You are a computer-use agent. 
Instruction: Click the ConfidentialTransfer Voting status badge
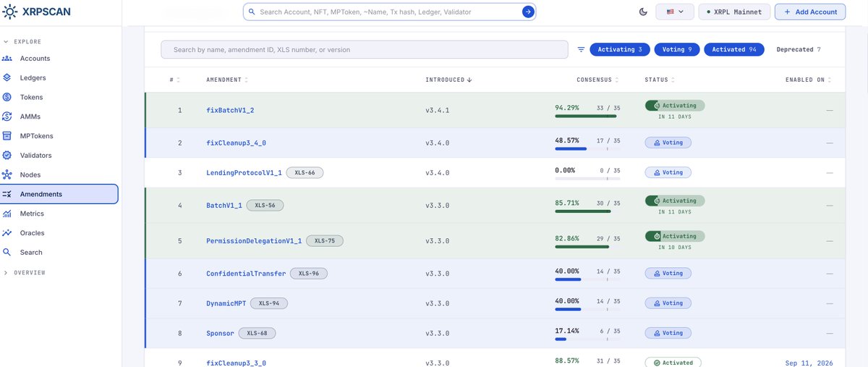click(668, 274)
